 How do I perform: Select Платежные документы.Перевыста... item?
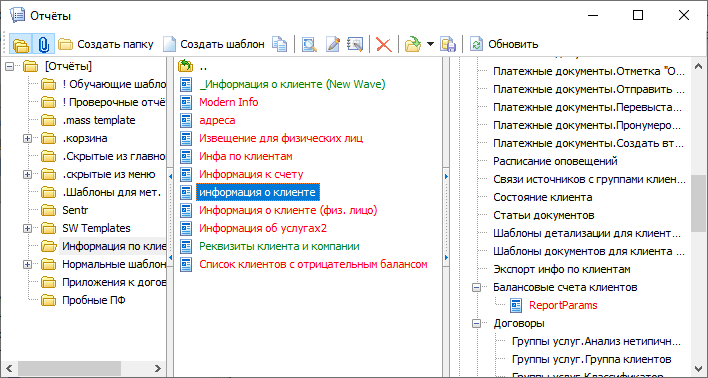coord(587,107)
